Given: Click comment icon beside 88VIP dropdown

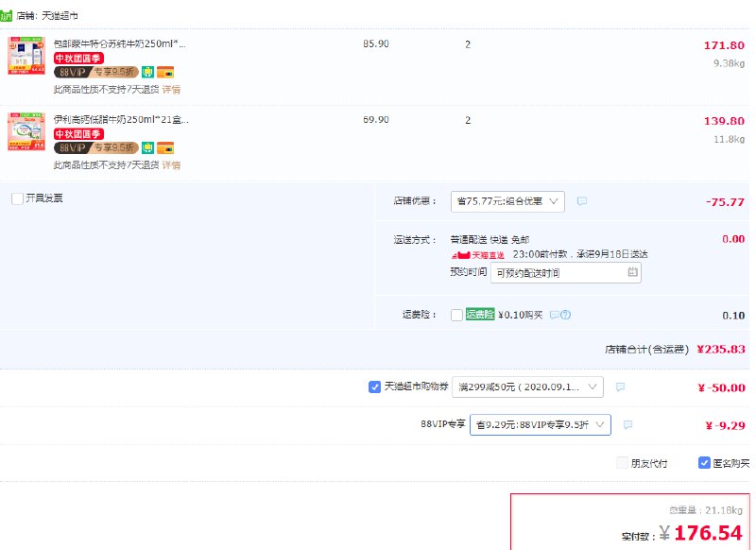Looking at the screenshot, I should pos(627,424).
